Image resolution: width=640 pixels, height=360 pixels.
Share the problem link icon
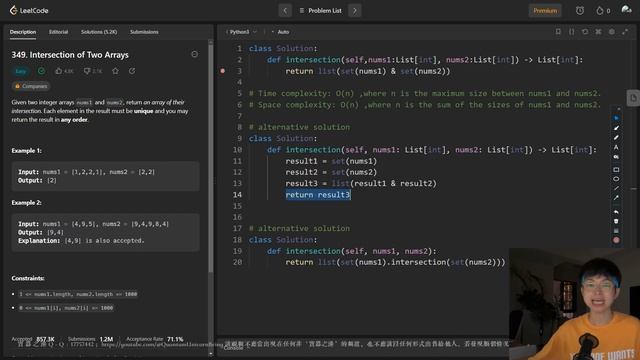click(x=132, y=71)
